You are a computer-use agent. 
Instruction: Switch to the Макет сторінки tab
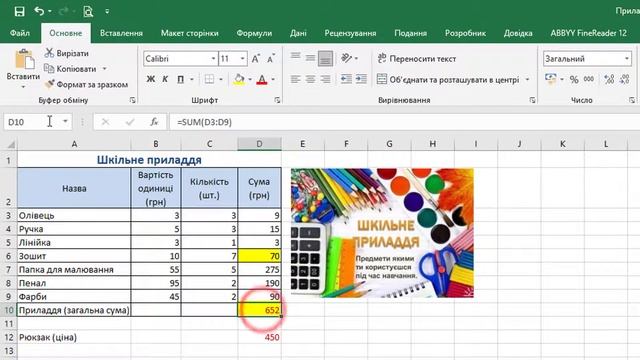(189, 33)
